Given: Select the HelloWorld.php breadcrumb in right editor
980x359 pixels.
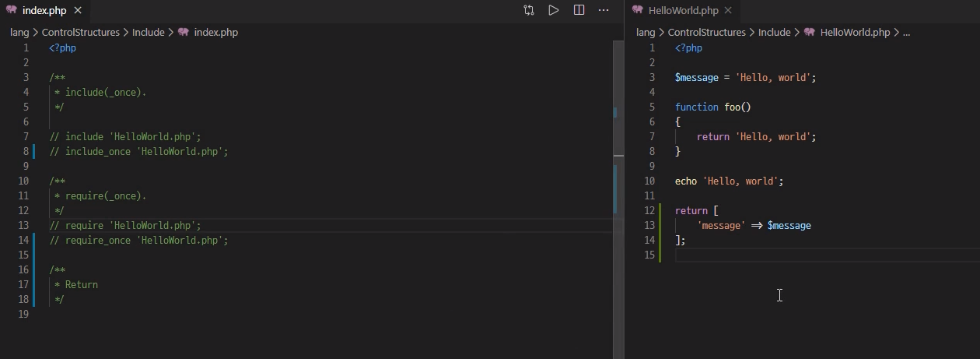Looking at the screenshot, I should pos(855,33).
